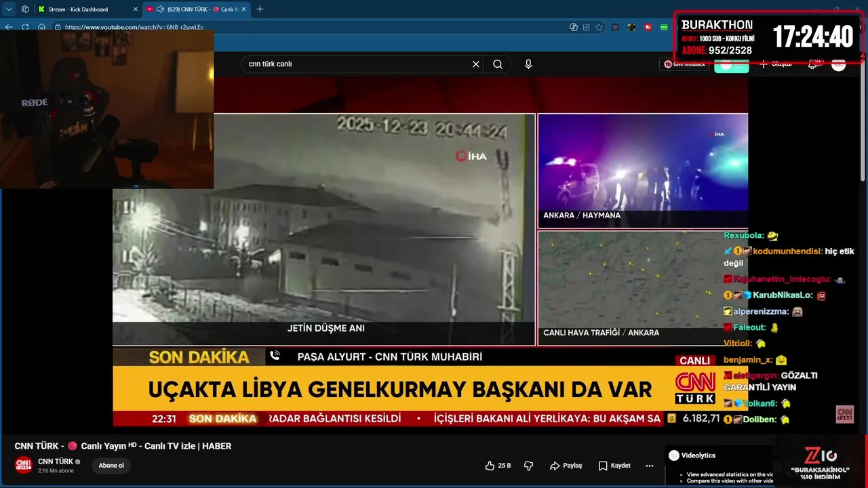Close the CNN TÜRK YouTube tab

243,9
